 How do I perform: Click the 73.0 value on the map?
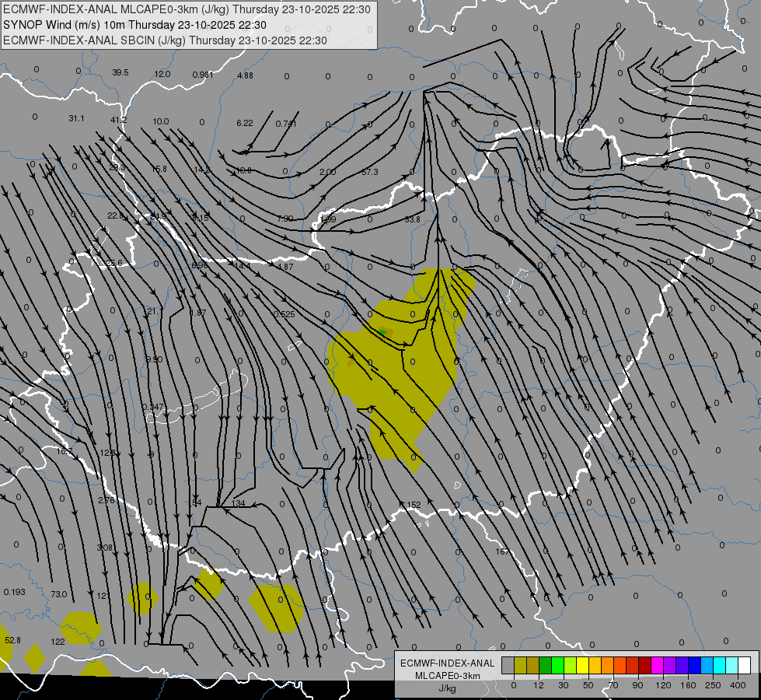(59, 594)
